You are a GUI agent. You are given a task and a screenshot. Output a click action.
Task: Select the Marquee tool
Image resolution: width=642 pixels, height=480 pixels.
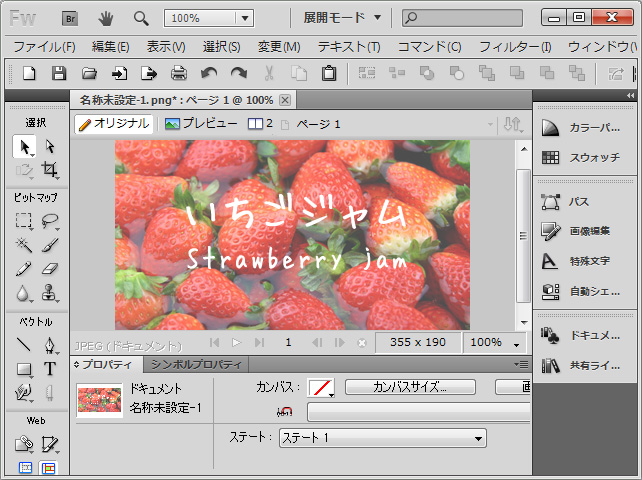point(24,220)
